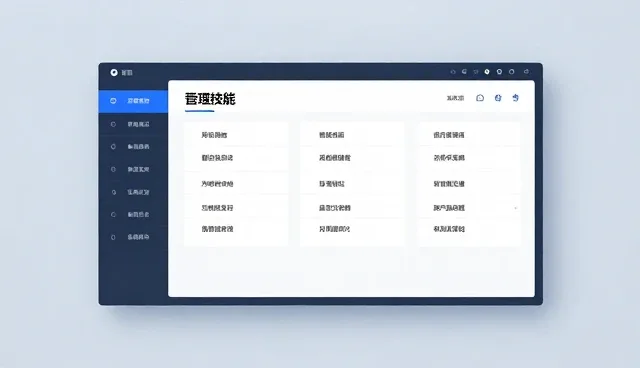640x368 pixels.
Task: Select the fifth sidebar menu item
Action: click(x=133, y=192)
